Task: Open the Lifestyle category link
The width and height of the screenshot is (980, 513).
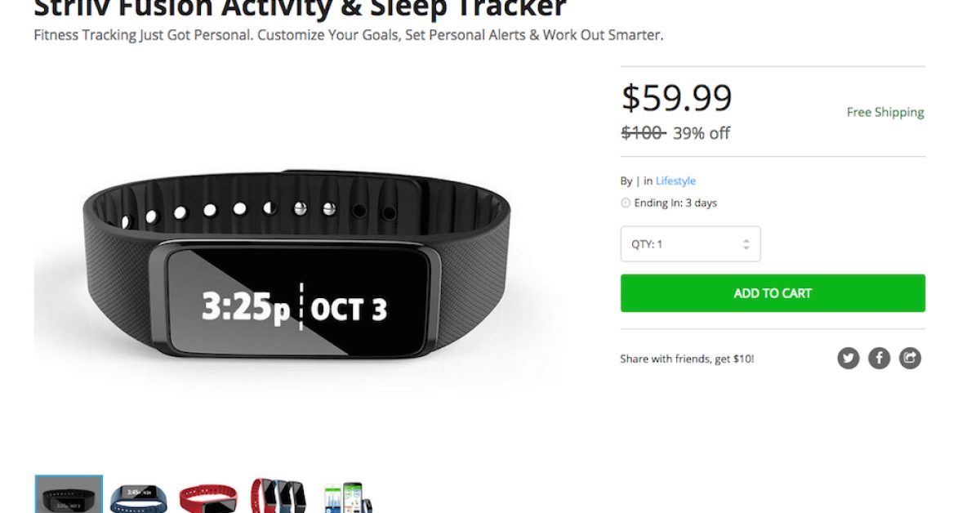Action: click(x=675, y=181)
